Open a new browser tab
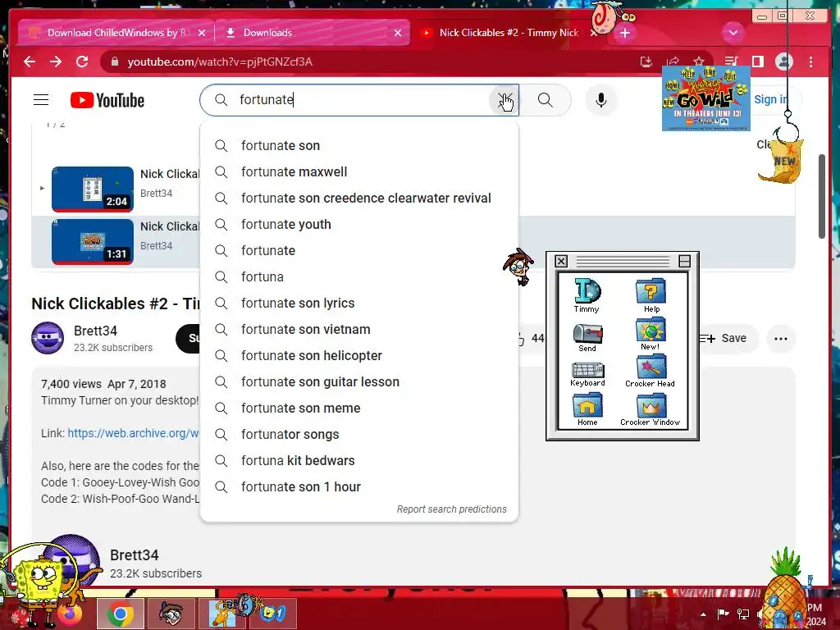Viewport: 840px width, 630px height. click(x=624, y=33)
